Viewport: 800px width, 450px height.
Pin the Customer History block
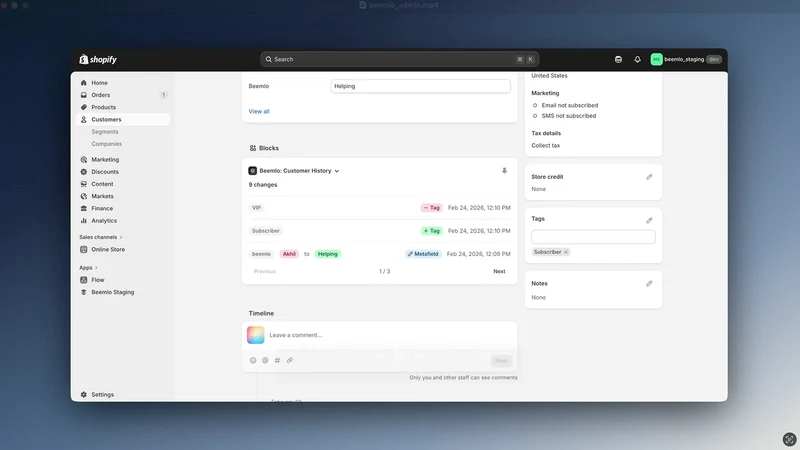coord(504,171)
